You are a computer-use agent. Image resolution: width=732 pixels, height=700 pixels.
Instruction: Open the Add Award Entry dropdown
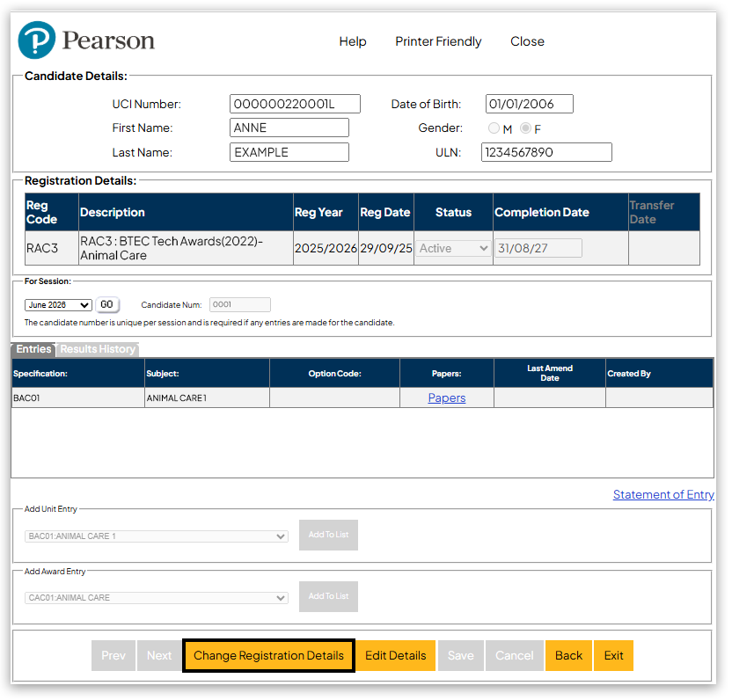(x=157, y=598)
